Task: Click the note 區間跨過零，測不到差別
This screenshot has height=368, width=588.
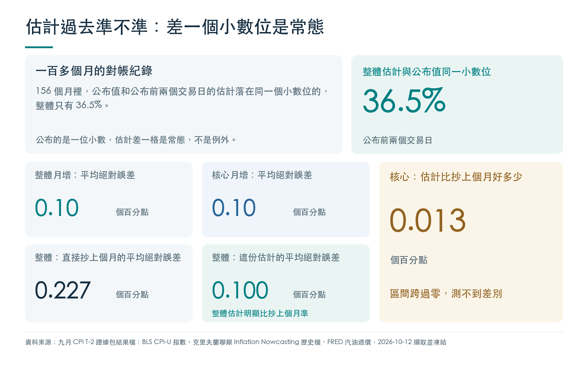Action: pyautogui.click(x=446, y=294)
